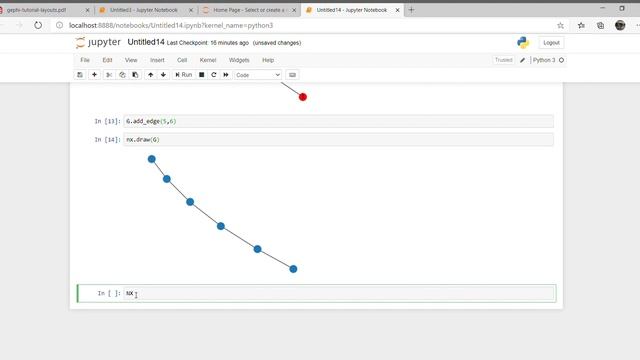Viewport: 640px width, 360px height.
Task: Click the Python 3 kernel name
Action: pyautogui.click(x=544, y=60)
